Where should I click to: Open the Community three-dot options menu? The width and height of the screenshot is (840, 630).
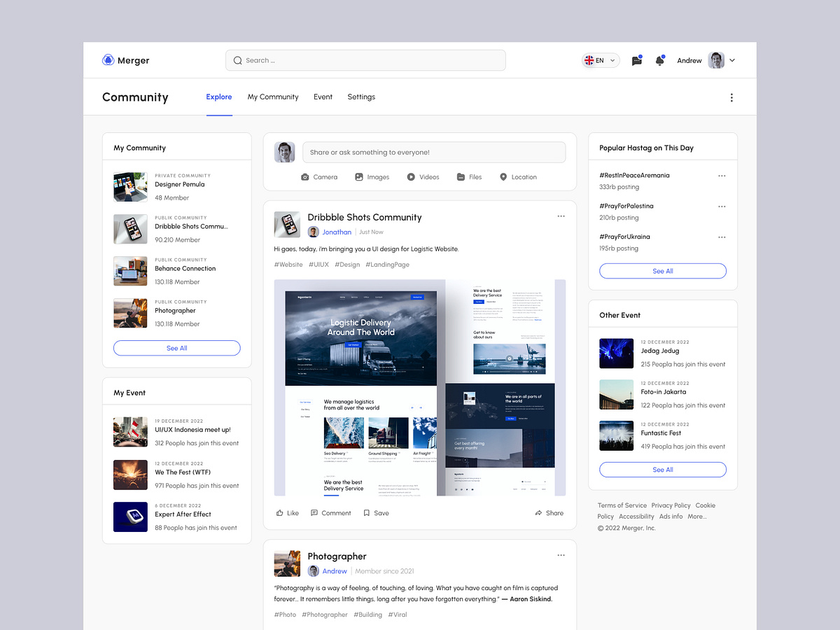click(x=731, y=97)
